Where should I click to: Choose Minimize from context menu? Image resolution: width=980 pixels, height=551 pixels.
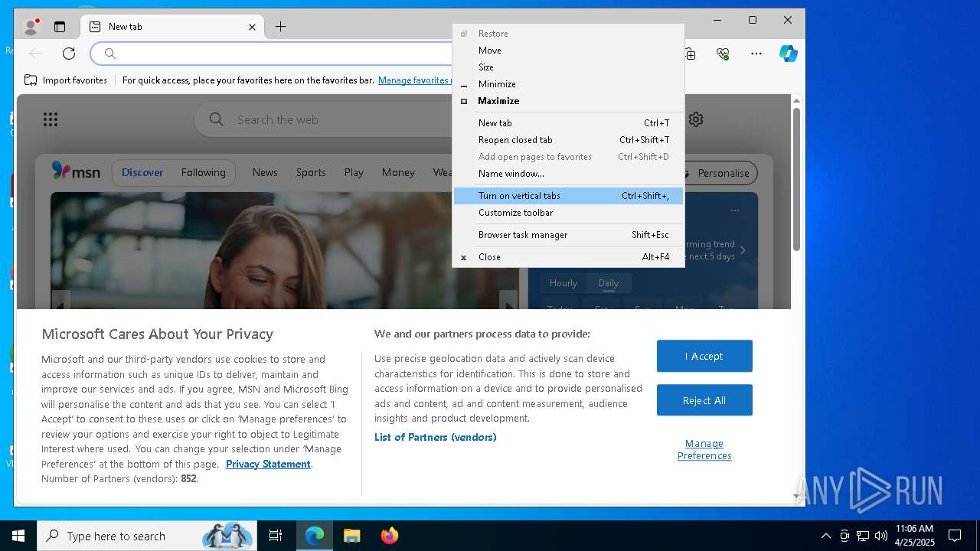coord(568,84)
